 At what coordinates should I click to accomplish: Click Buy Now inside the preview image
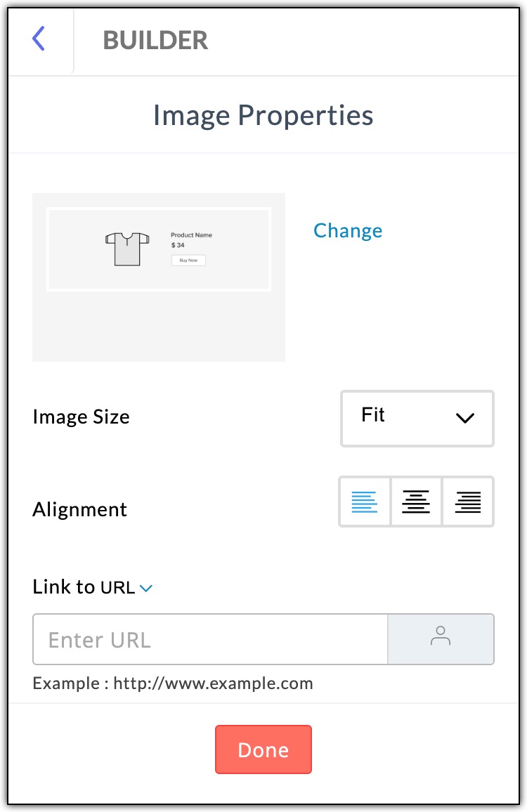point(188,261)
